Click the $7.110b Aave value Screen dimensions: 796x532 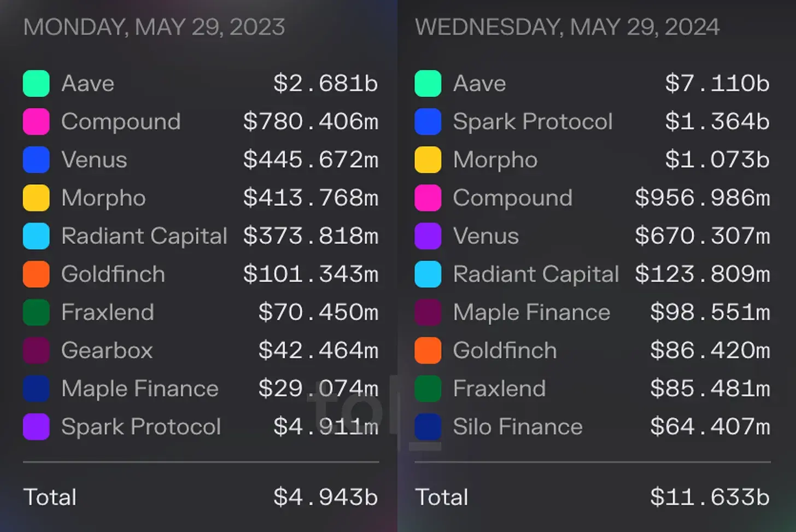pos(717,84)
